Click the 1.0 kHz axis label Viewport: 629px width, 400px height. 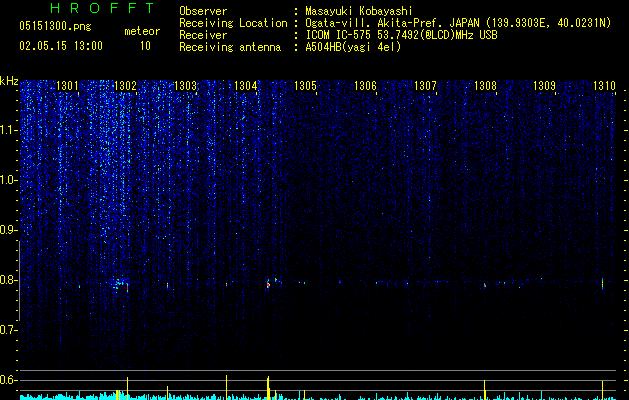(x=9, y=180)
